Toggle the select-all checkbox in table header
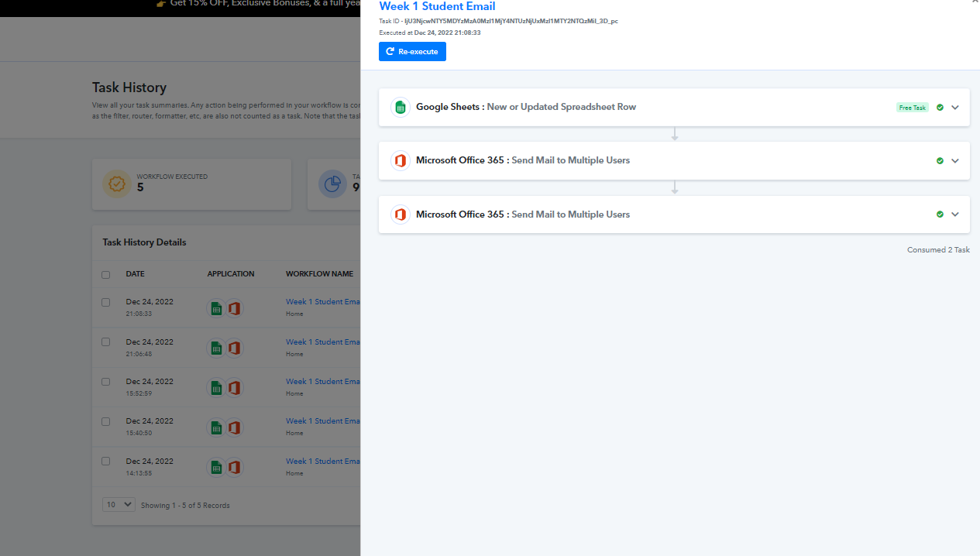 pos(106,274)
